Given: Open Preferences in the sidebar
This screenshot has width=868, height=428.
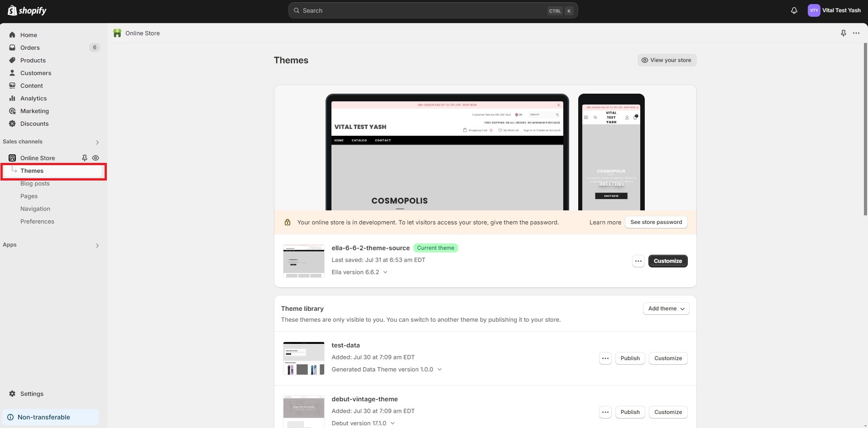Looking at the screenshot, I should (x=37, y=221).
